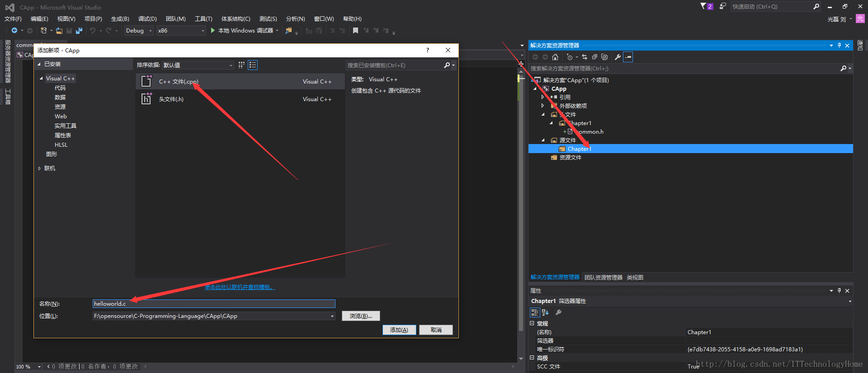The height and width of the screenshot is (373, 868).
Task: Click Home icon in Solution Explorer toolbar
Action: [555, 57]
